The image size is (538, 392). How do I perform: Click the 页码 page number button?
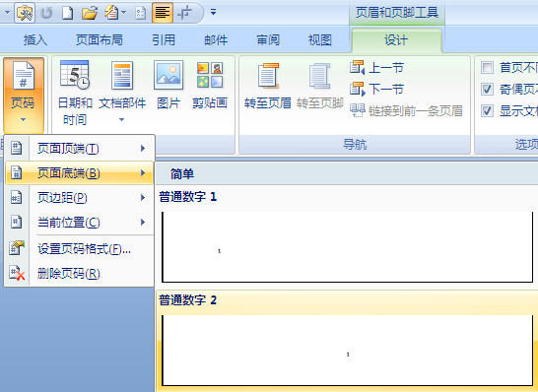tap(24, 96)
